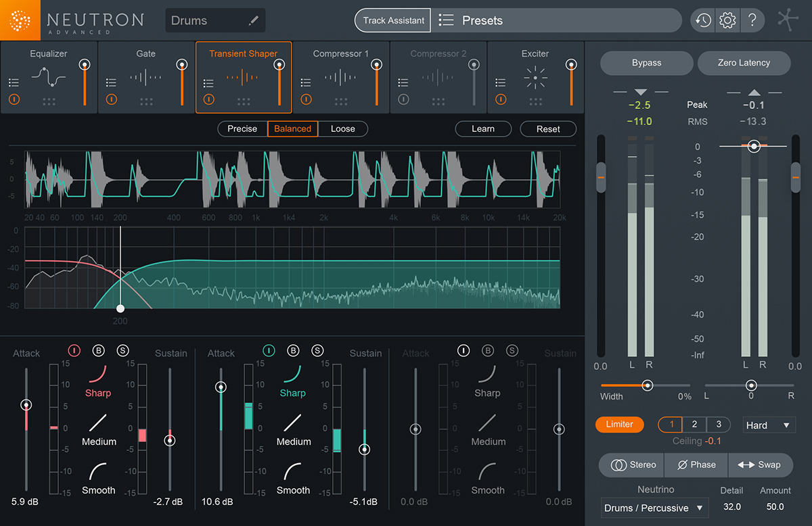Click the 200 Hz crossover handle
Viewport: 812px width, 526px height.
120,308
